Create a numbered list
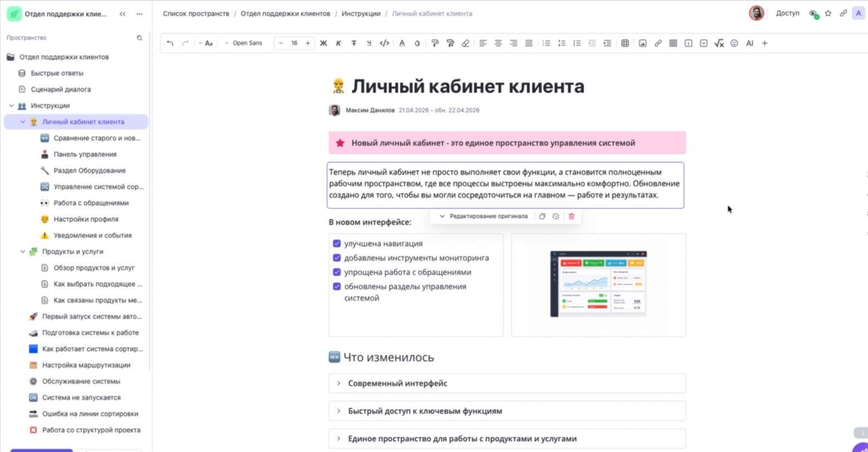This screenshot has height=452, width=868. [x=561, y=43]
